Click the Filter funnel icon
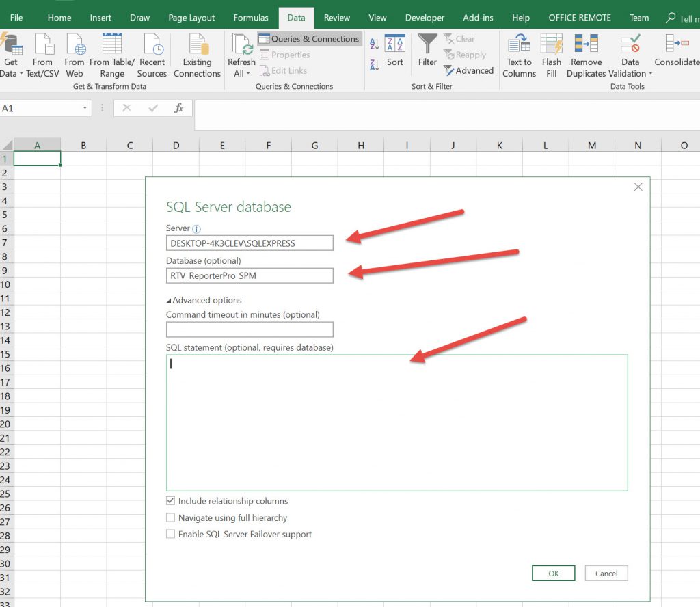This screenshot has height=607, width=700. [x=427, y=45]
